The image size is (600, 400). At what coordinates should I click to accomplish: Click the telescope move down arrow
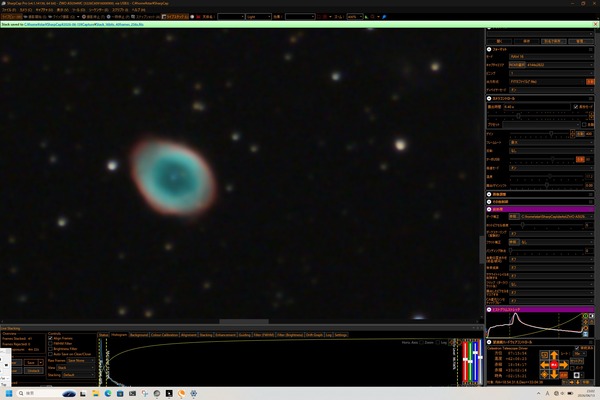point(554,374)
